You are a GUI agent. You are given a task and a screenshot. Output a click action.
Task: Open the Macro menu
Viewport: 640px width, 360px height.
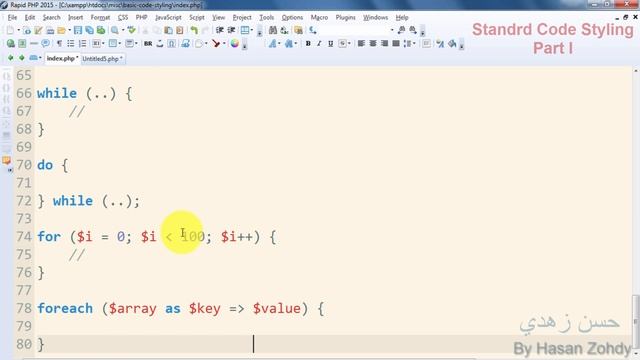pos(319,18)
